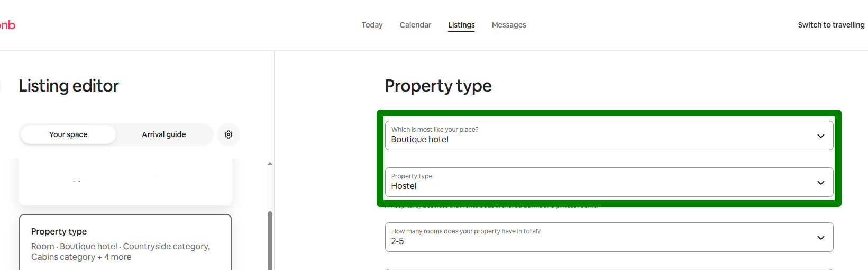Expand the Property type Hostel dropdown
This screenshot has height=270, width=868.
[x=609, y=182]
